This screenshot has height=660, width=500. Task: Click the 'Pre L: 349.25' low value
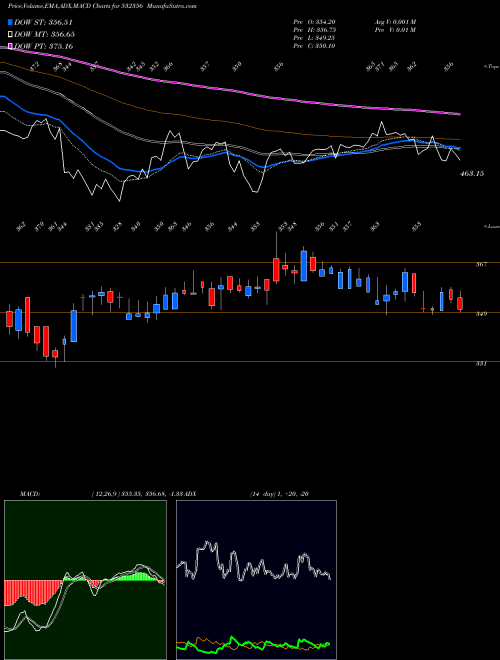[314, 38]
